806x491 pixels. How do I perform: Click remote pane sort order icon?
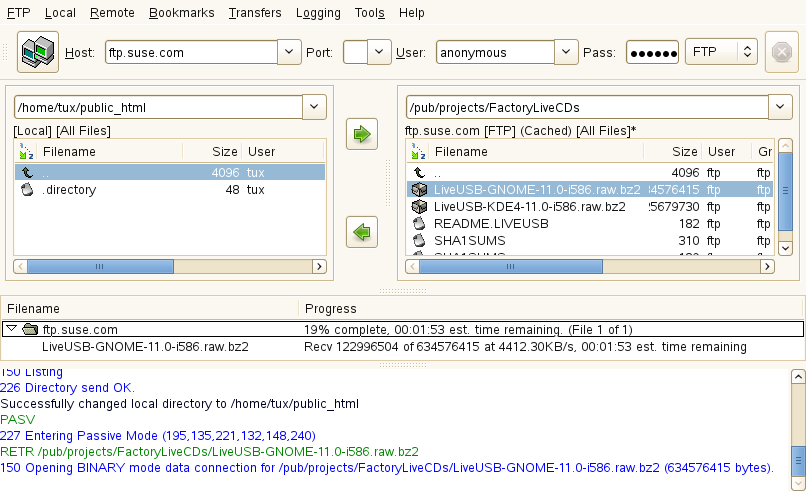point(418,152)
